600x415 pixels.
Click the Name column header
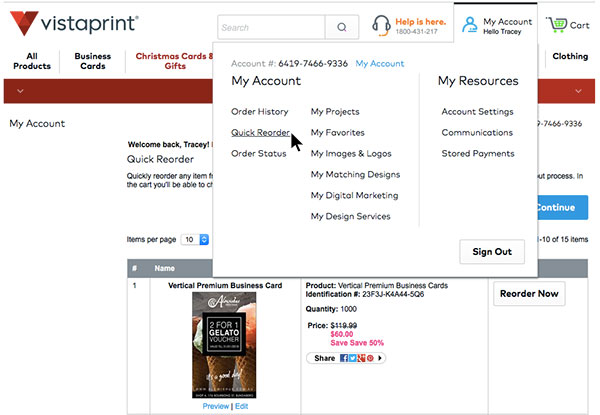165,269
